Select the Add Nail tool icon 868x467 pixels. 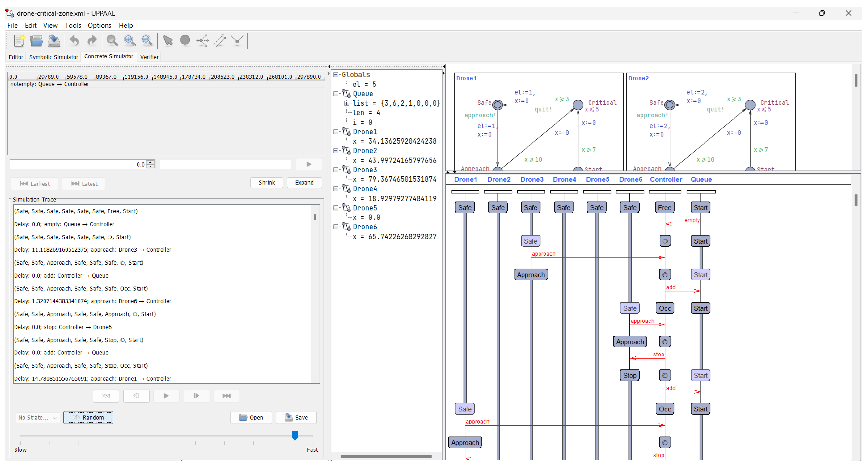tap(237, 41)
